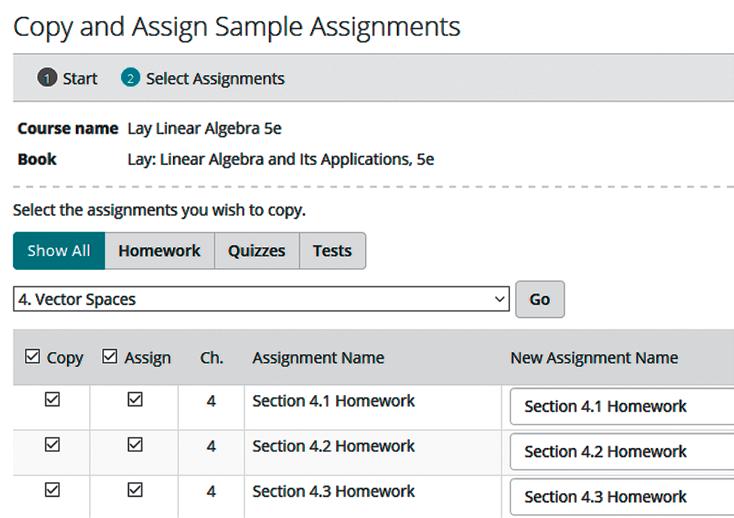The height and width of the screenshot is (518, 734).
Task: Edit the Section 4.3 Homework new name field
Action: (621, 497)
